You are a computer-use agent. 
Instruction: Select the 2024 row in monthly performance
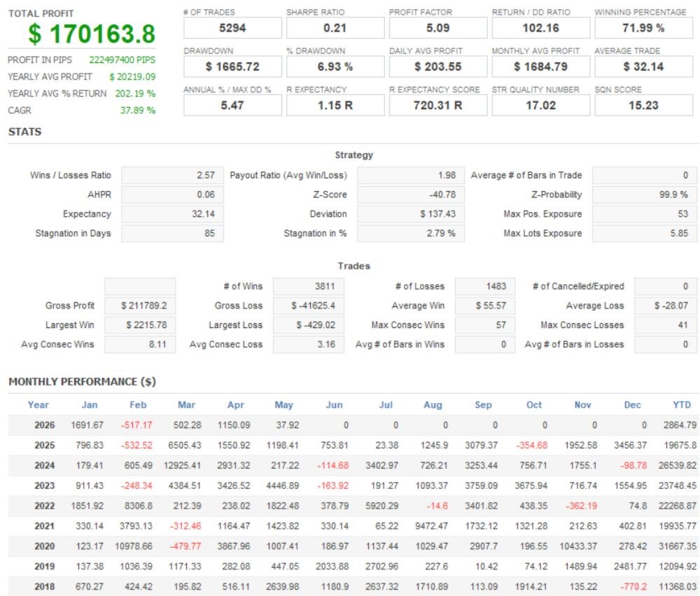[x=353, y=465]
